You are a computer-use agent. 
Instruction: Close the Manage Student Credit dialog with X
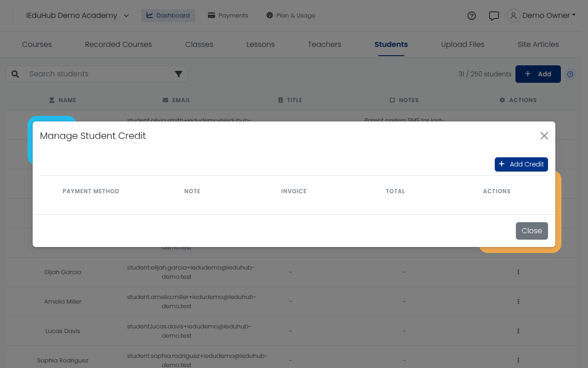pyautogui.click(x=544, y=136)
